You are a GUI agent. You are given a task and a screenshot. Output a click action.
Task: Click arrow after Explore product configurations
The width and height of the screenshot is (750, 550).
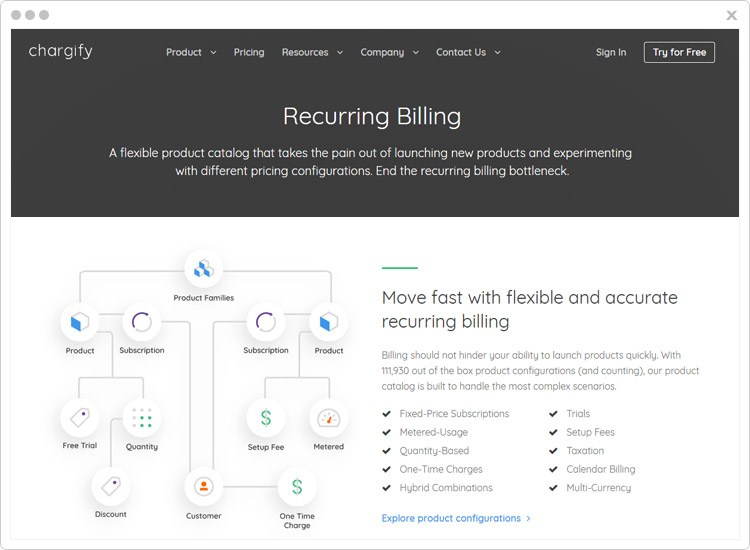click(x=528, y=518)
